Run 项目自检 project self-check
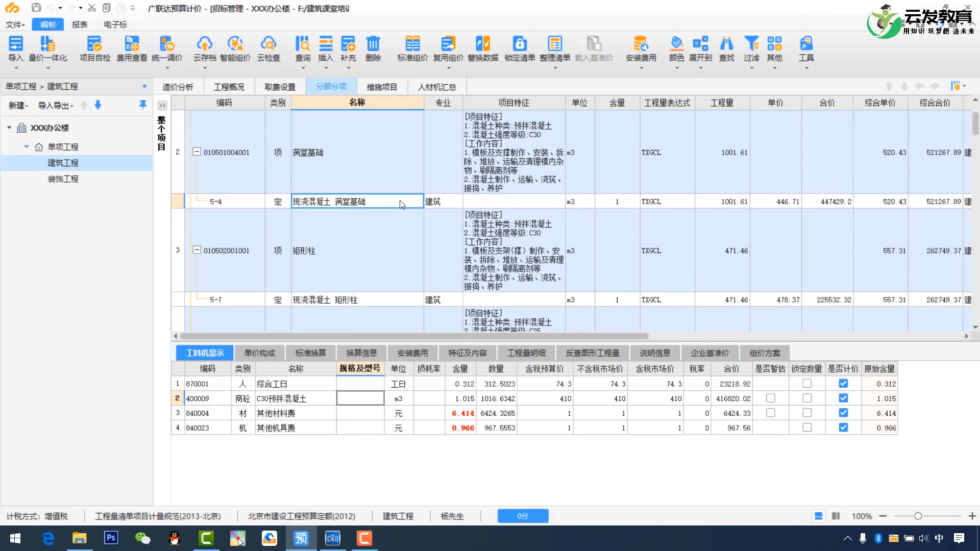980x551 pixels. click(95, 49)
